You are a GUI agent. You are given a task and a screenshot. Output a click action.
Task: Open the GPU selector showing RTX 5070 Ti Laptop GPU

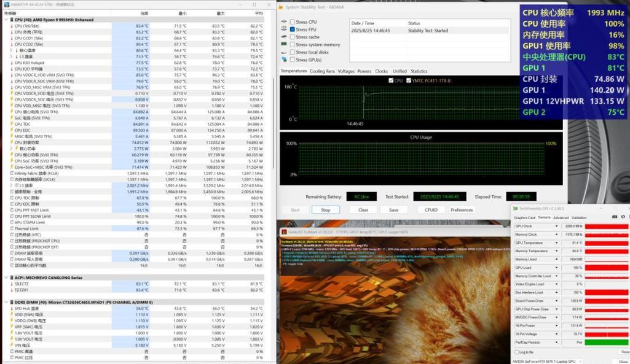547,361
